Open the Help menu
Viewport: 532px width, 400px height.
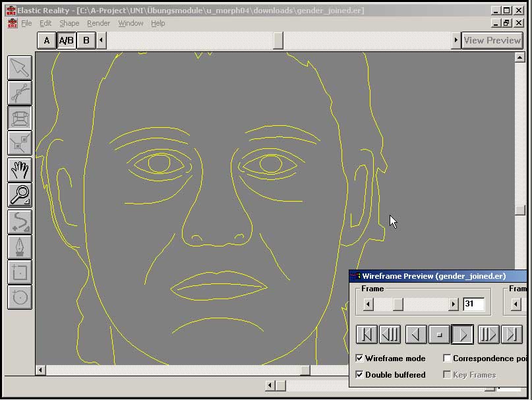[x=158, y=23]
